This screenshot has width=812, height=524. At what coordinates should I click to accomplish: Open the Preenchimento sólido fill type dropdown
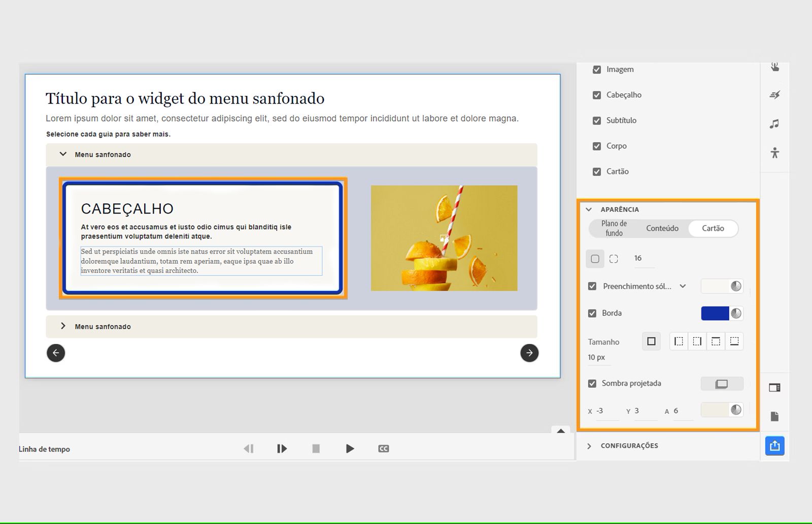(682, 286)
